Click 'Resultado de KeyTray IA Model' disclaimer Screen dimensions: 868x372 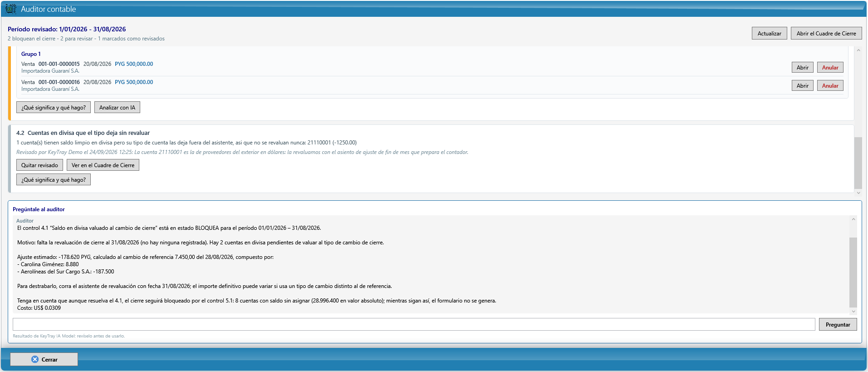[69, 336]
